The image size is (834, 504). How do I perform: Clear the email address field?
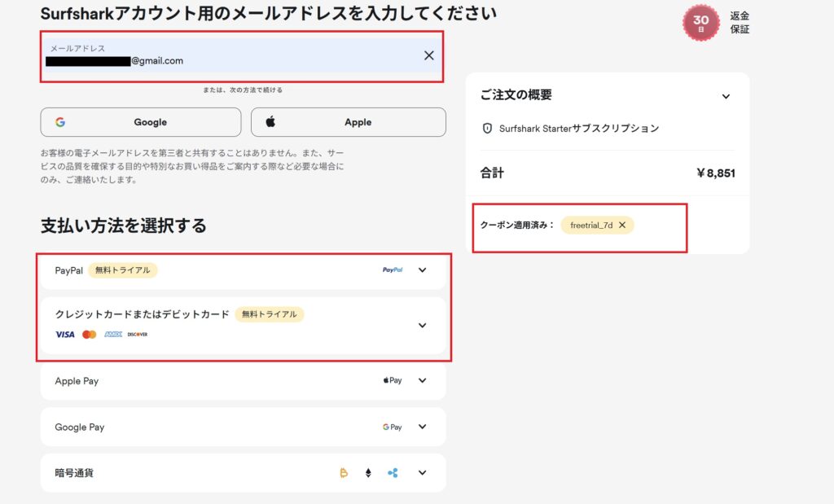[428, 55]
